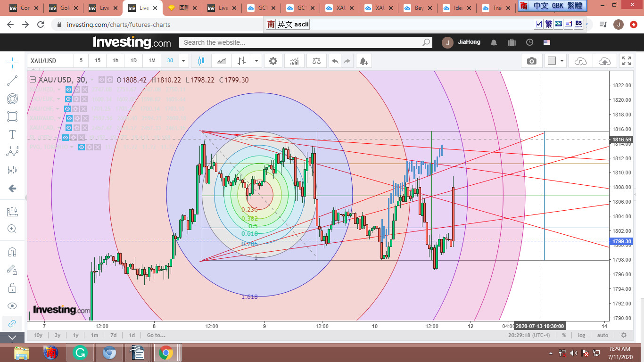Screen dimensions: 644x362
Task: Toggle the log scale option
Action: (582, 335)
